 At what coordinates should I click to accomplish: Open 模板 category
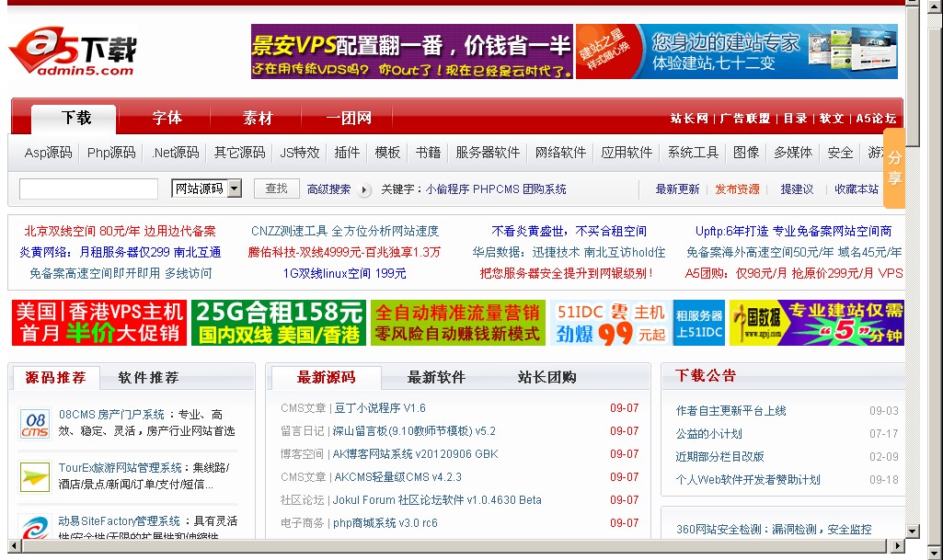(387, 153)
